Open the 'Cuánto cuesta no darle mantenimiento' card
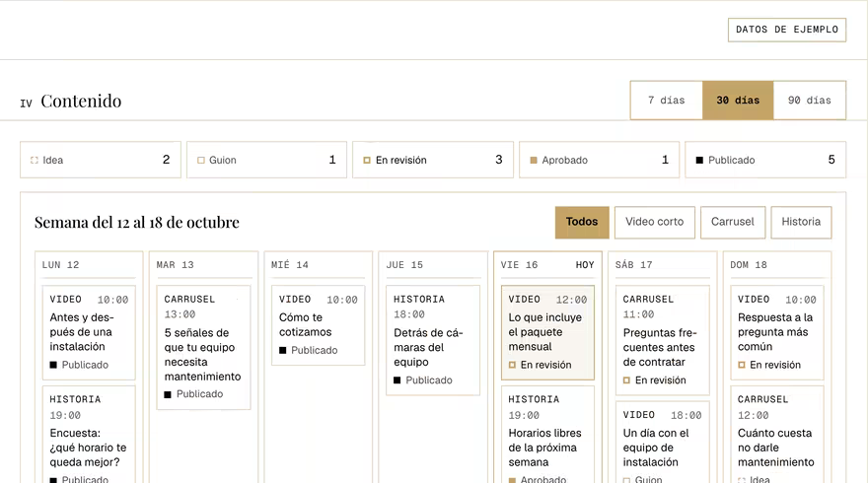Image resolution: width=868 pixels, height=483 pixels. [777, 435]
